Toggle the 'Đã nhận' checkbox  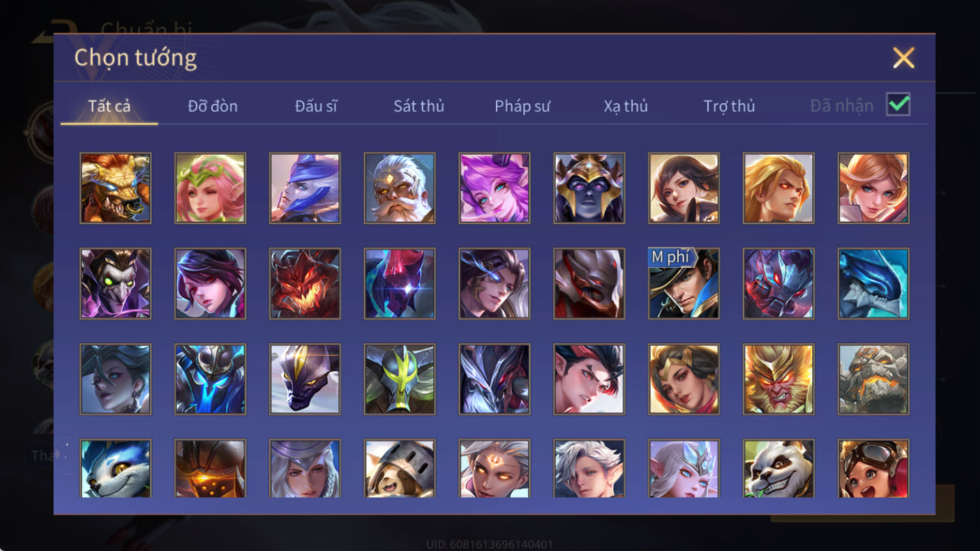click(898, 105)
